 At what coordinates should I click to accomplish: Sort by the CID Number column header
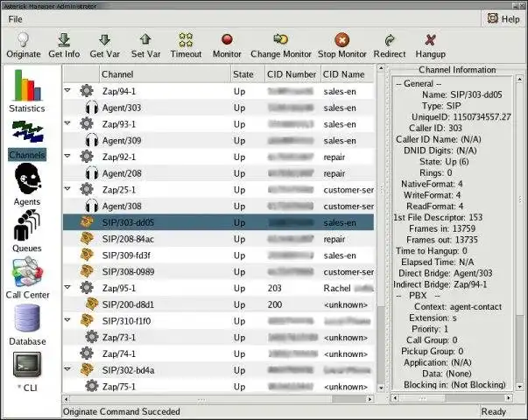(292, 74)
